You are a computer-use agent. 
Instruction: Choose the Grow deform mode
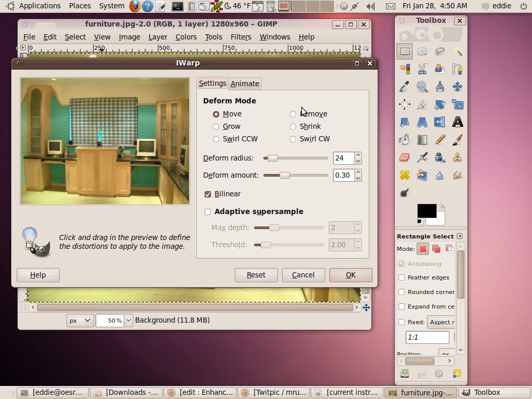(x=227, y=127)
